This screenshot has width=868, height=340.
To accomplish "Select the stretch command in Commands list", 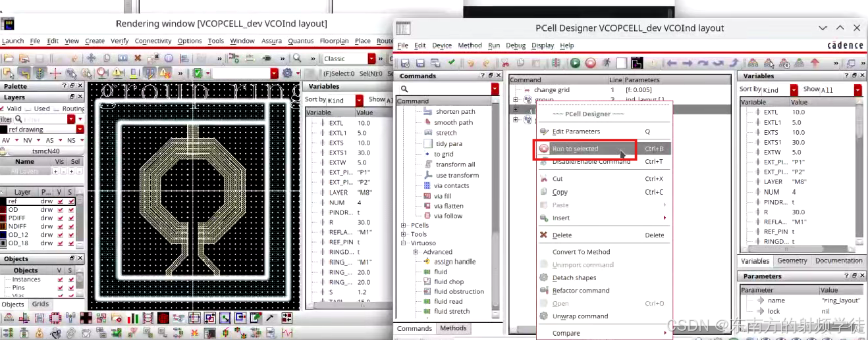I will tap(446, 133).
